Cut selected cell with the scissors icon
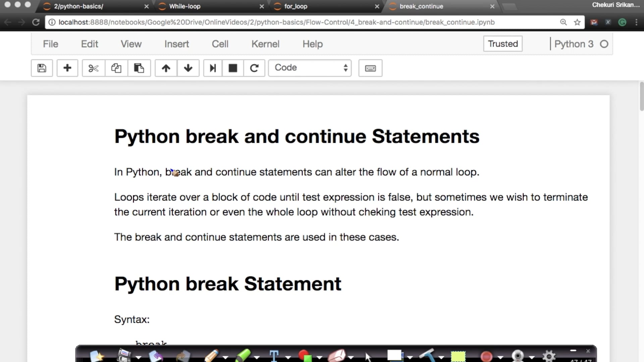 [x=93, y=68]
